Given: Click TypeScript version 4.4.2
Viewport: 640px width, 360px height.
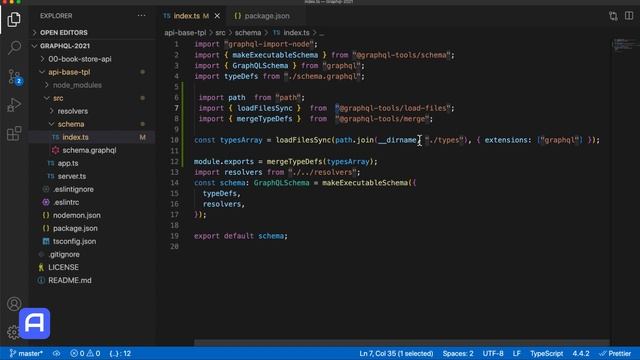Looking at the screenshot, I should (x=580, y=353).
